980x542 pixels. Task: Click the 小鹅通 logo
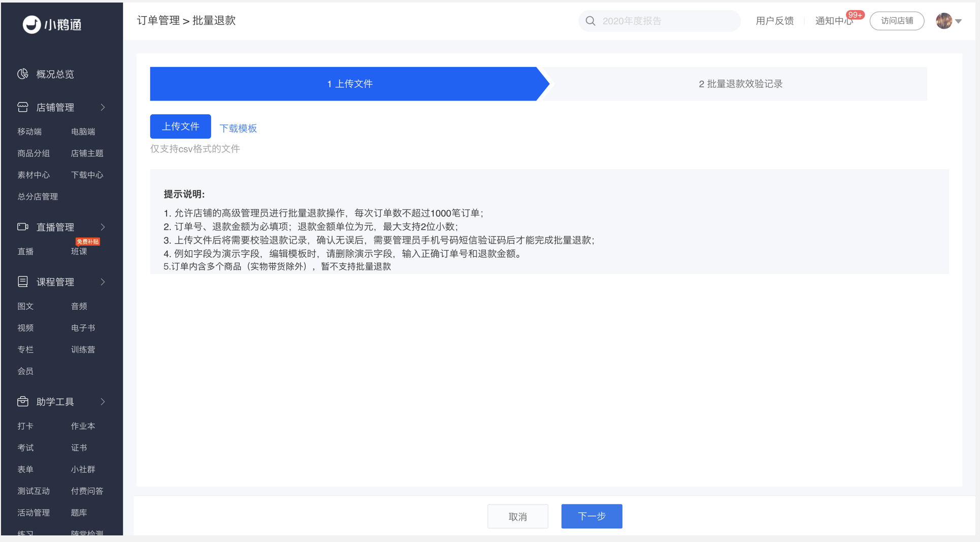[x=52, y=24]
